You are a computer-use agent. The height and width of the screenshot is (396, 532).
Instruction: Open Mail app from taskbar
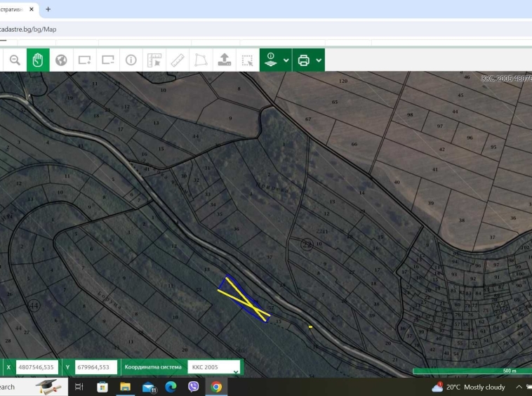pyautogui.click(x=149, y=387)
